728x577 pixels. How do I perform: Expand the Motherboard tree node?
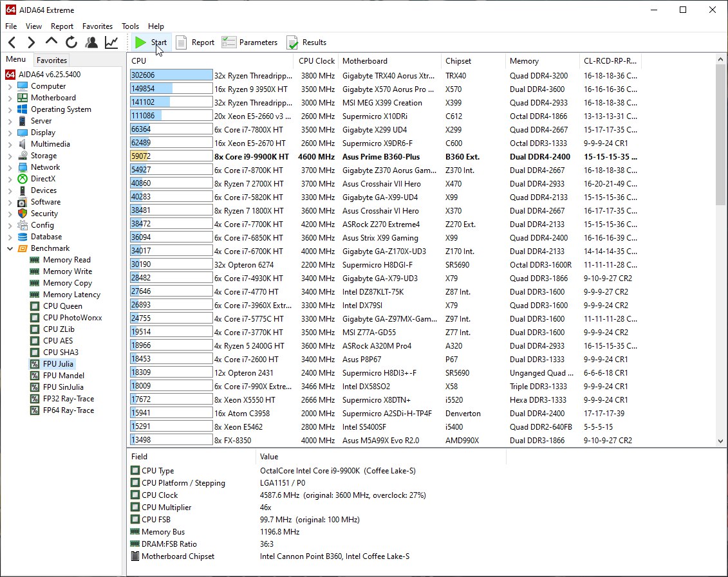click(10, 98)
